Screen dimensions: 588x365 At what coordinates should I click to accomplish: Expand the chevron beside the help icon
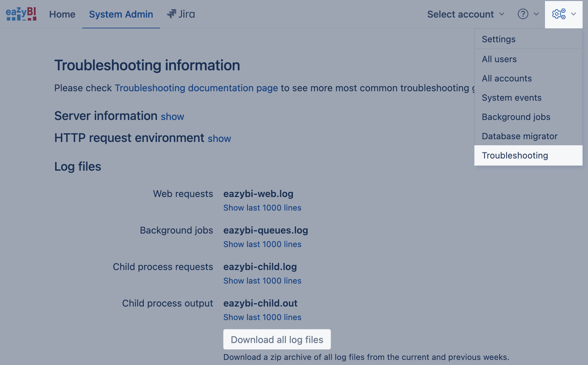pyautogui.click(x=536, y=14)
